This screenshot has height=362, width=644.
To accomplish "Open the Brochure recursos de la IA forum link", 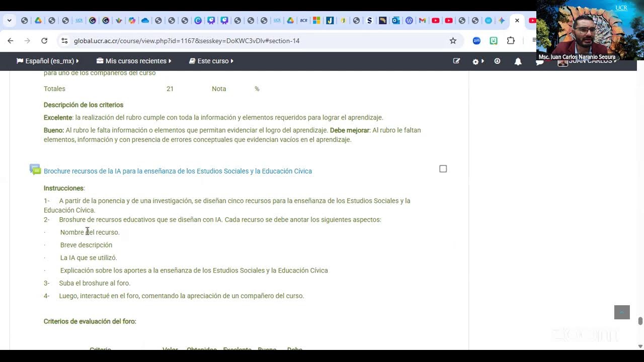I will [x=178, y=171].
